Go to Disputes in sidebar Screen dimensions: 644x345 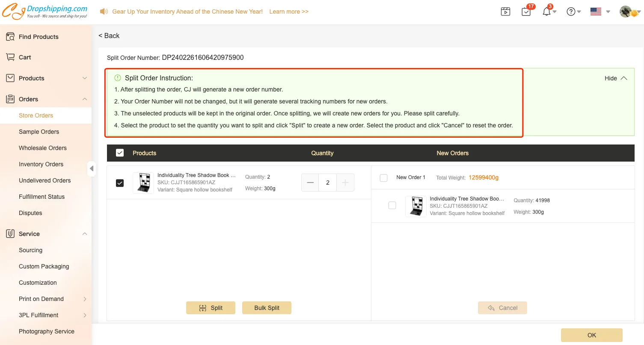pyautogui.click(x=30, y=213)
